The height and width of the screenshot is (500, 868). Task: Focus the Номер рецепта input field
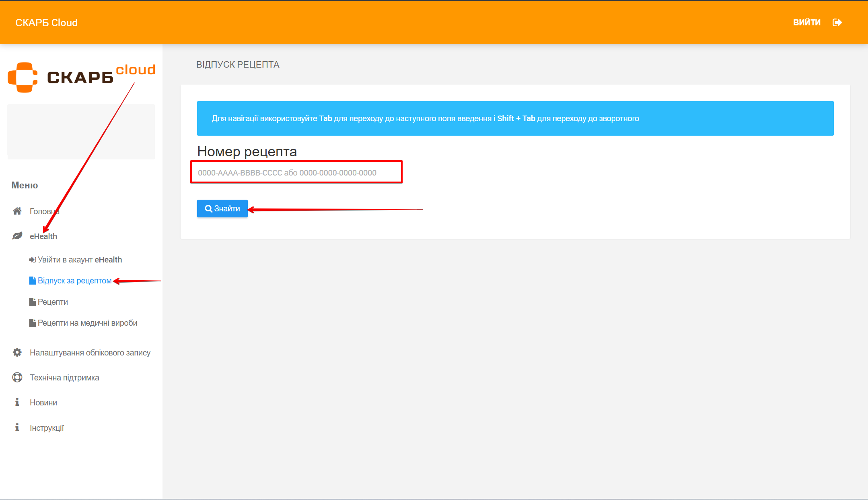point(296,173)
